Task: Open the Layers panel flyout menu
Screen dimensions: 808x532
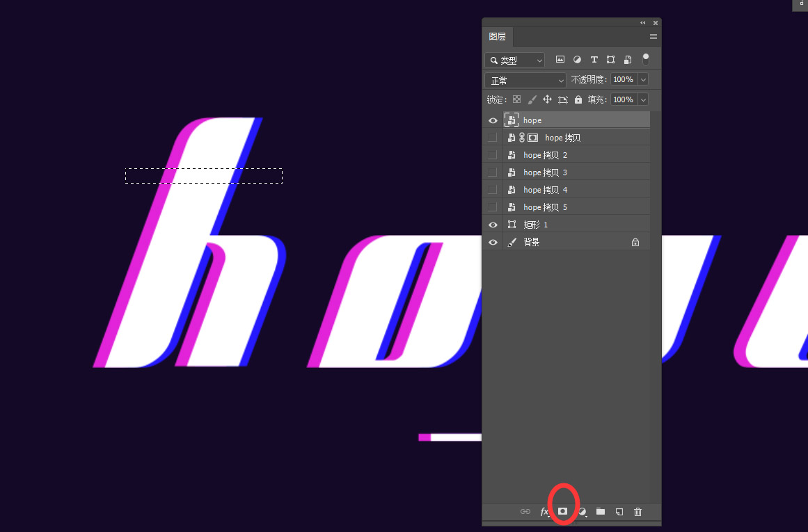Action: [653, 37]
